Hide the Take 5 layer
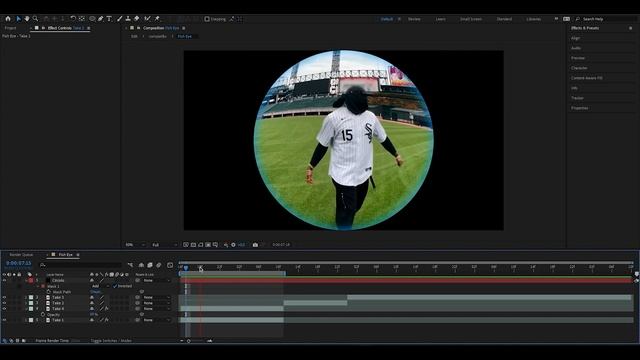640x360 pixels. point(4,298)
